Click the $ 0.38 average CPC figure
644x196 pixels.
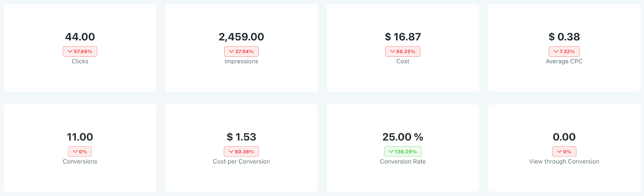(564, 37)
